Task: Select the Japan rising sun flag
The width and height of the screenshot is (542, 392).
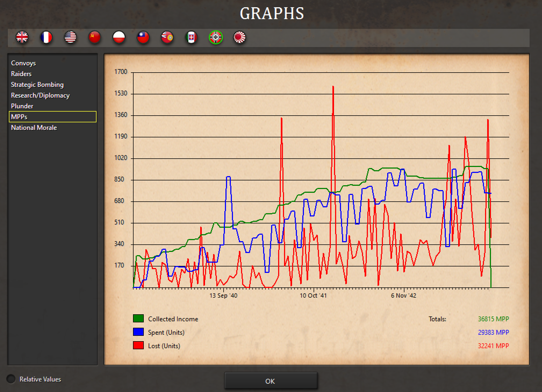Action: coord(240,37)
